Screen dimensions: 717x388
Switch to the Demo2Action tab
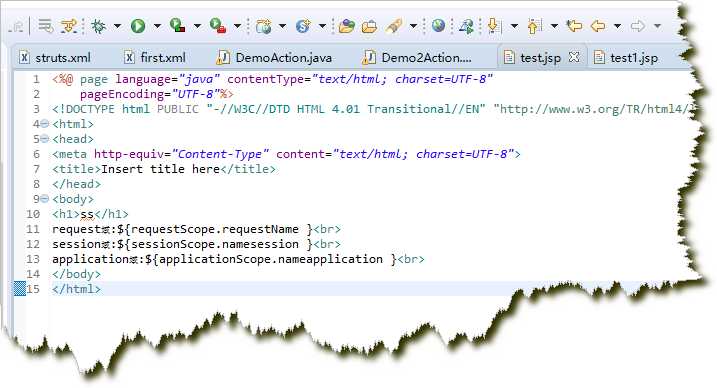click(x=417, y=58)
